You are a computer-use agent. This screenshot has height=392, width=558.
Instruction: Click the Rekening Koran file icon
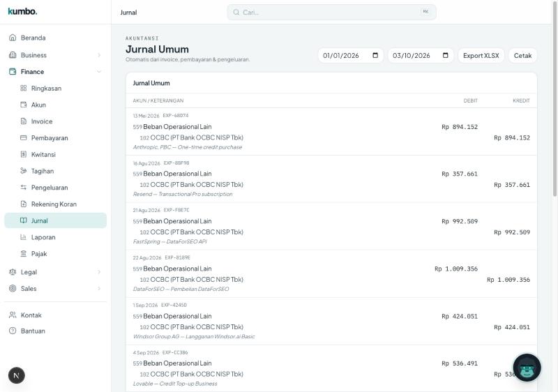[24, 204]
